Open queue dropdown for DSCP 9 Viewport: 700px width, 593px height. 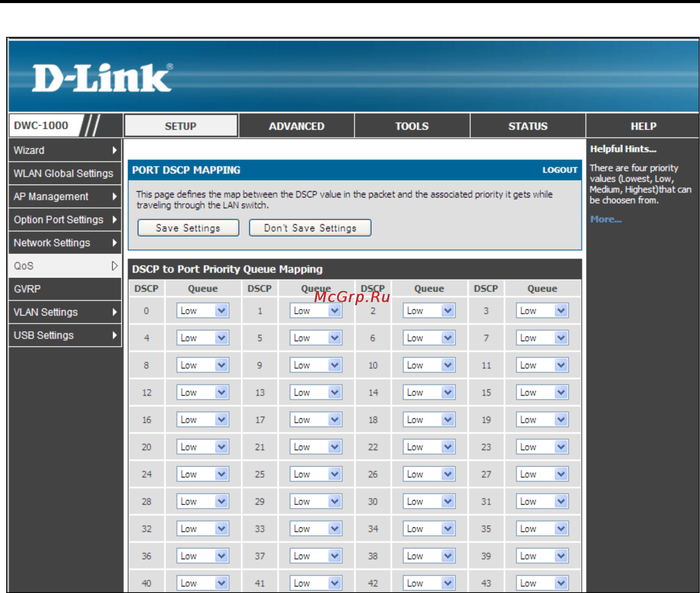(x=316, y=365)
